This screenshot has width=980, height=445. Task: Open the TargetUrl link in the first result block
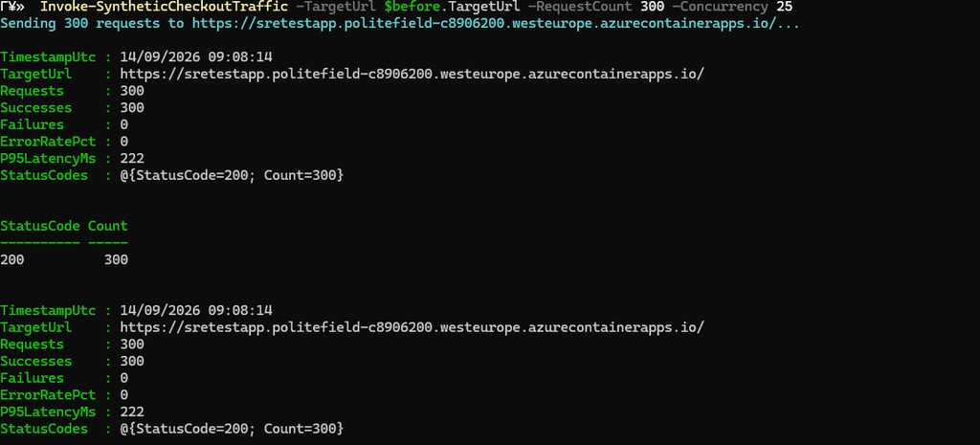[x=412, y=74]
